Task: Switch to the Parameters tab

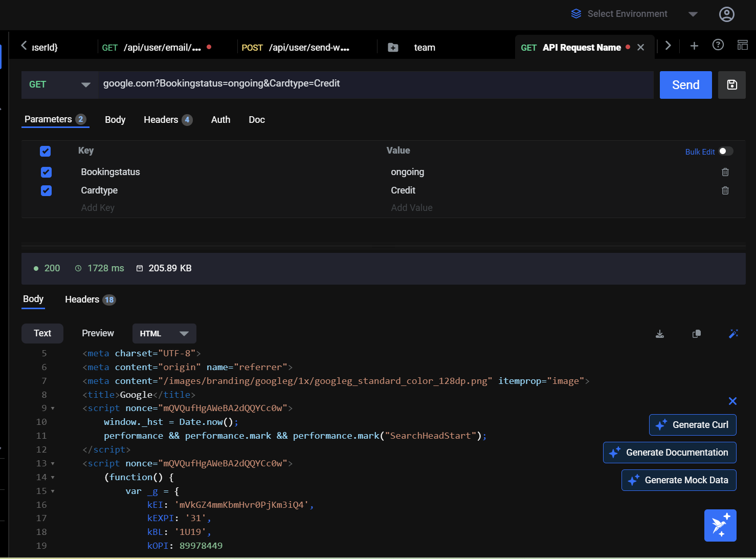Action: [55, 119]
